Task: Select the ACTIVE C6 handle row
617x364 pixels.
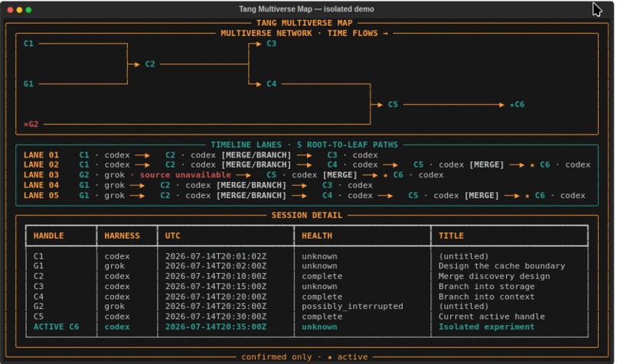Action: tap(57, 327)
